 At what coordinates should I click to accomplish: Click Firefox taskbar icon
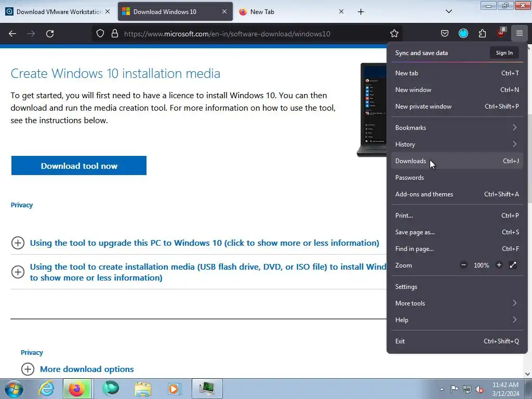(77, 389)
